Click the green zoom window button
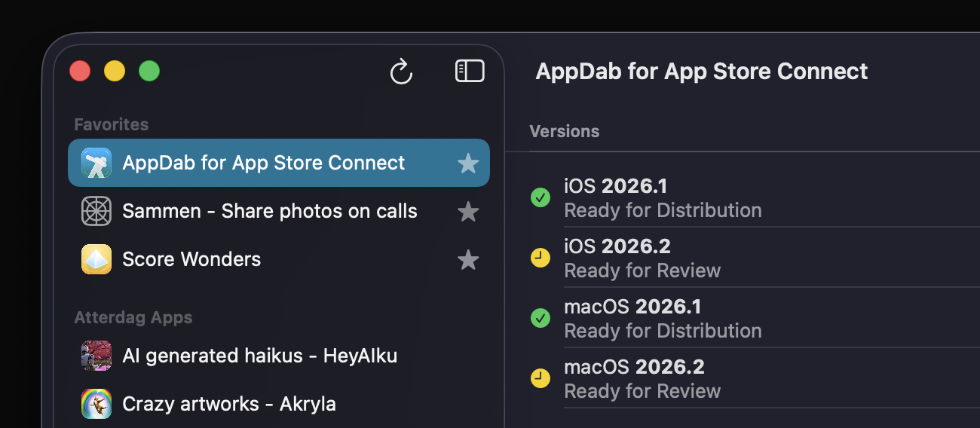 [149, 72]
